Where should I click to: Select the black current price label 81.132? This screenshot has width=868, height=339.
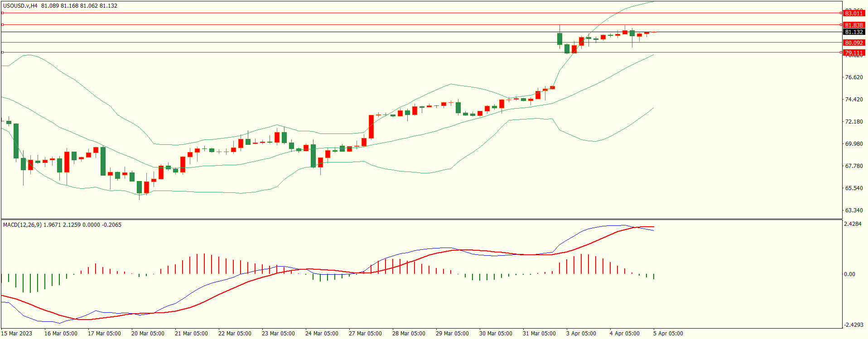(x=854, y=32)
